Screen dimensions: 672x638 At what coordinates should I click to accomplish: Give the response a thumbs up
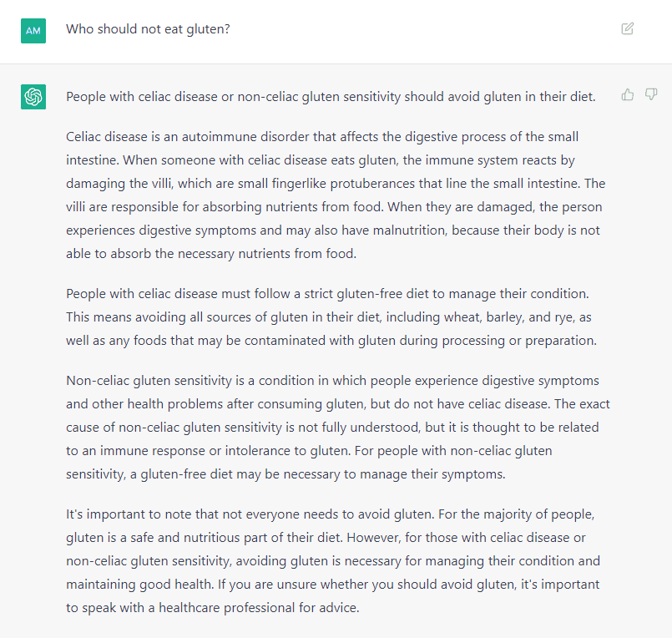pos(628,94)
